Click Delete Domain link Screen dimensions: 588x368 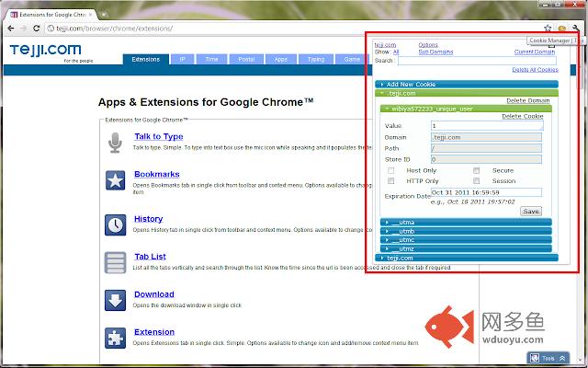coord(528,100)
